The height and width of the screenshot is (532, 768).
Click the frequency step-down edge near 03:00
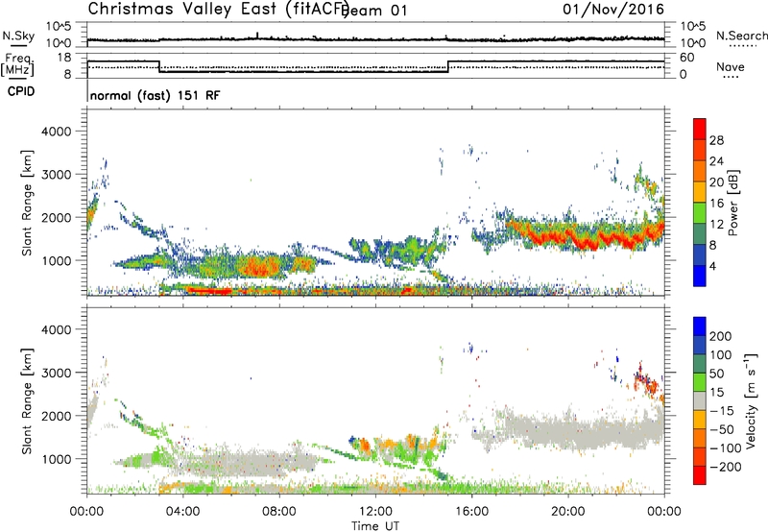point(159,66)
